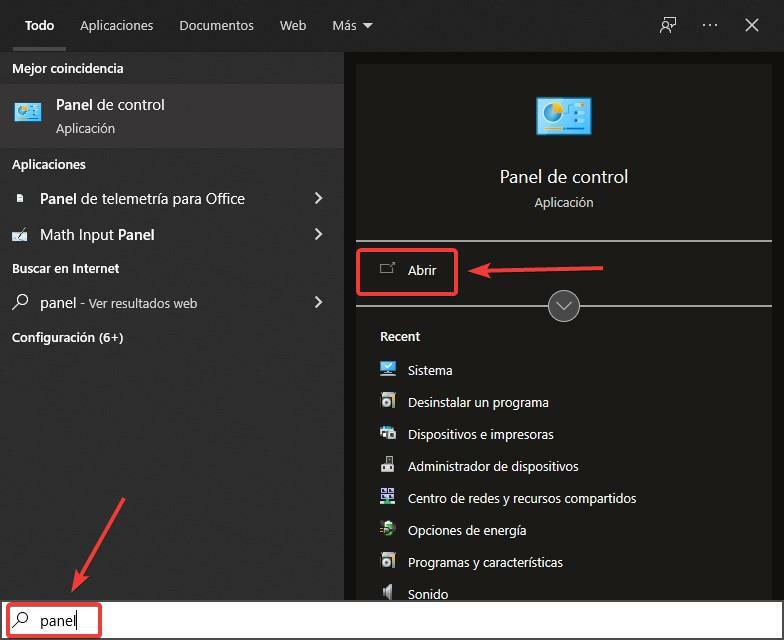Open Desinstalar un programa from Recent
The width and height of the screenshot is (784, 640).
[478, 402]
